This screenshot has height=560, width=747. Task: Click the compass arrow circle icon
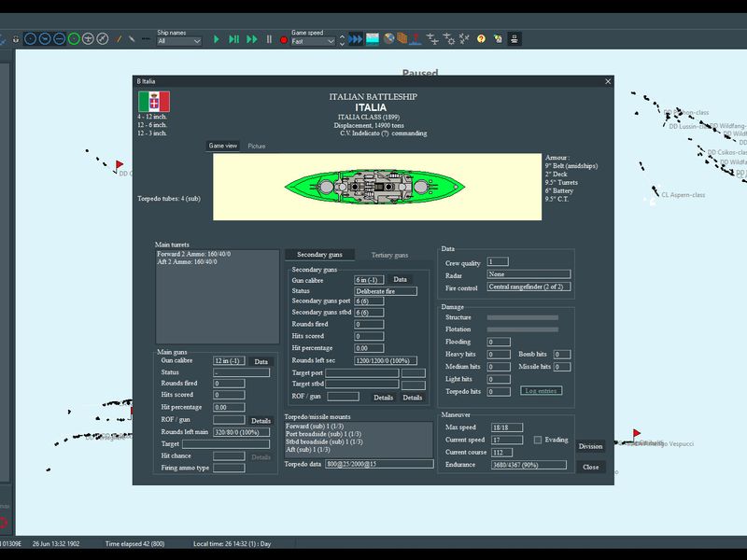103,39
